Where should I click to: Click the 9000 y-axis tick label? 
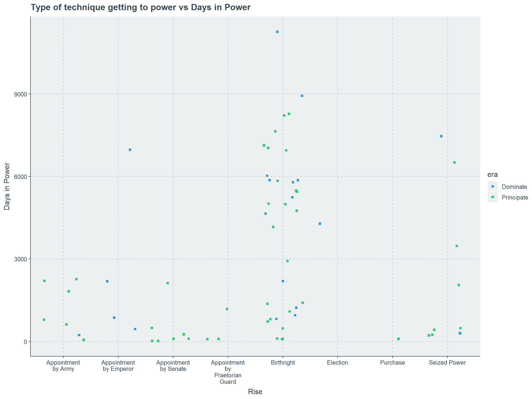coord(21,94)
